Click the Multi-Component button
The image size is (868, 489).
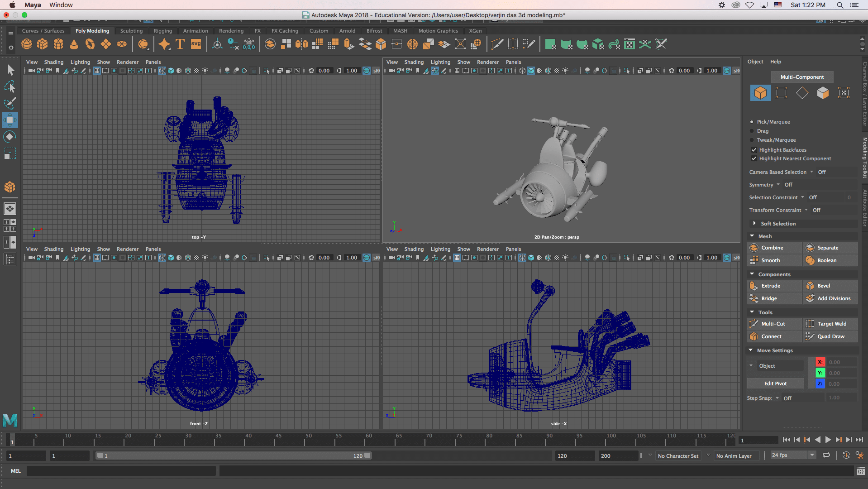point(801,77)
